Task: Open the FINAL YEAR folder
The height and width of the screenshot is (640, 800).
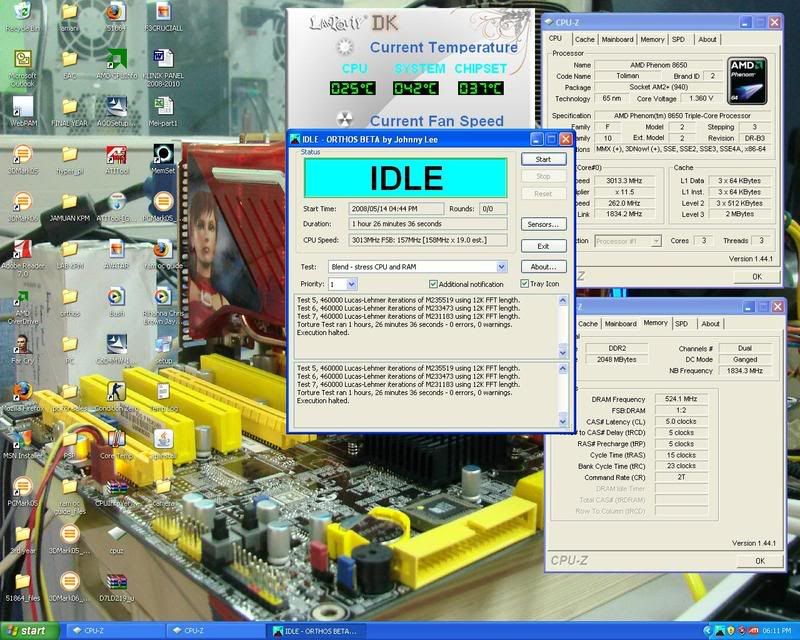Action: tap(69, 106)
